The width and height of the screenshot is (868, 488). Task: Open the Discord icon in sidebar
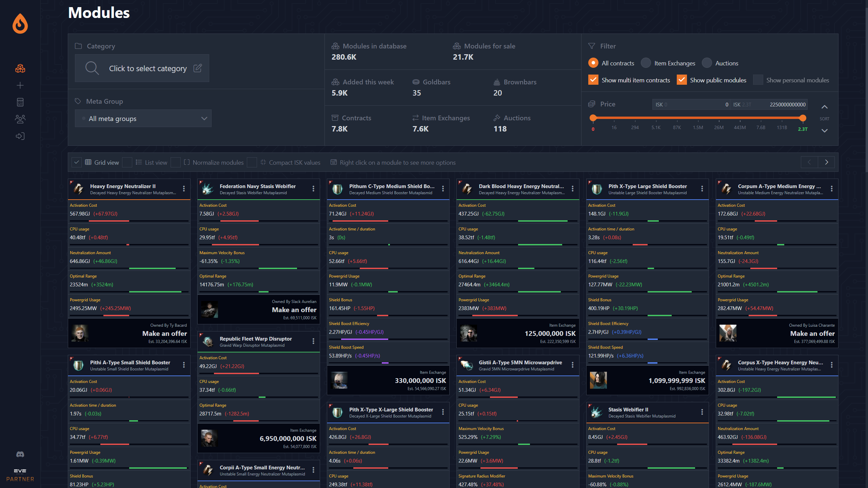click(20, 454)
